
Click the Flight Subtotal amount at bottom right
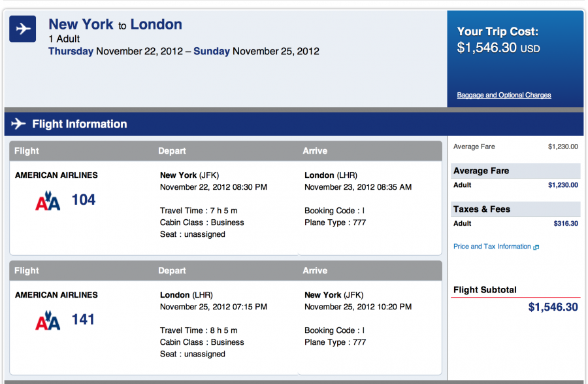[x=553, y=307]
